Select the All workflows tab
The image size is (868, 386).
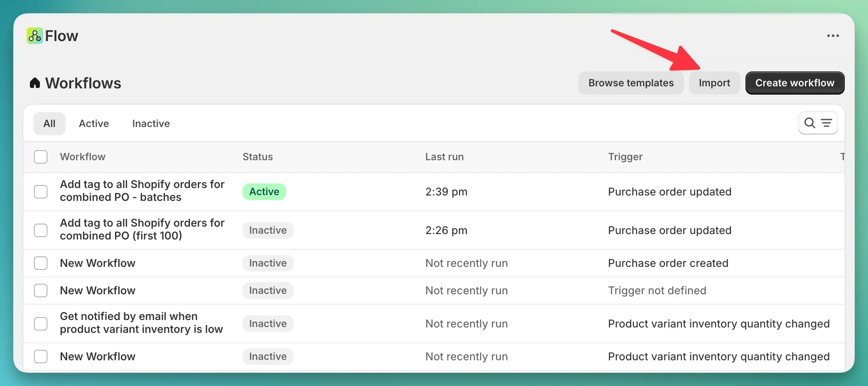click(x=49, y=123)
